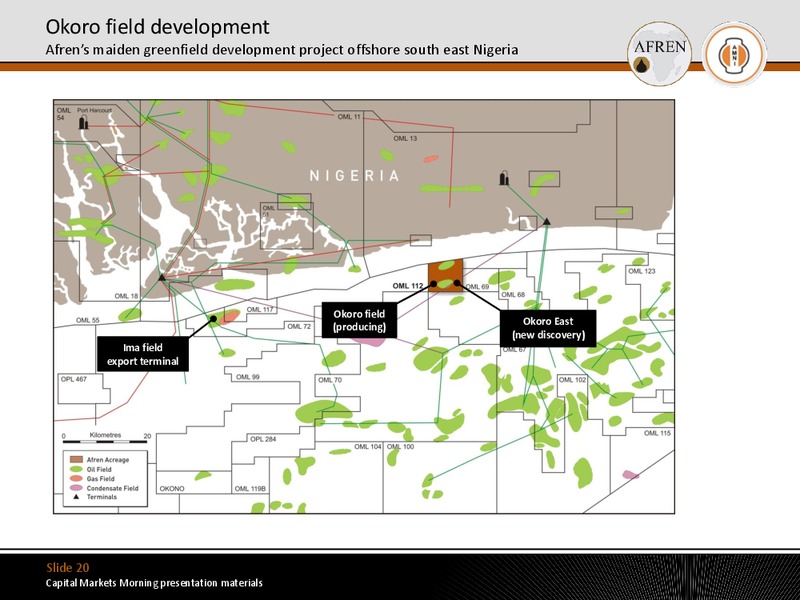Click the OML 104 label

368,446
